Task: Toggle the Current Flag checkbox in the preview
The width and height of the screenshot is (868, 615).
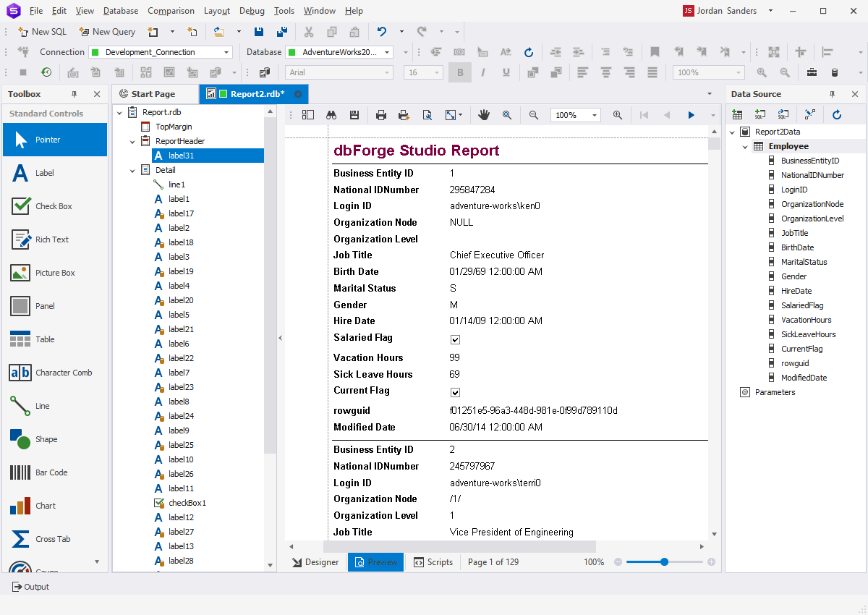Action: (x=455, y=392)
